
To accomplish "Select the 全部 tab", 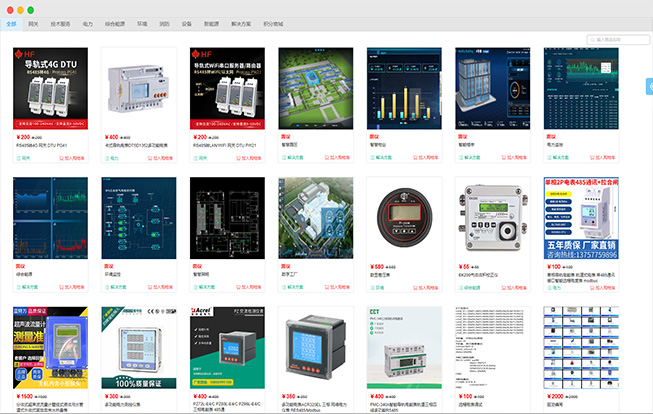I will pos(11,22).
